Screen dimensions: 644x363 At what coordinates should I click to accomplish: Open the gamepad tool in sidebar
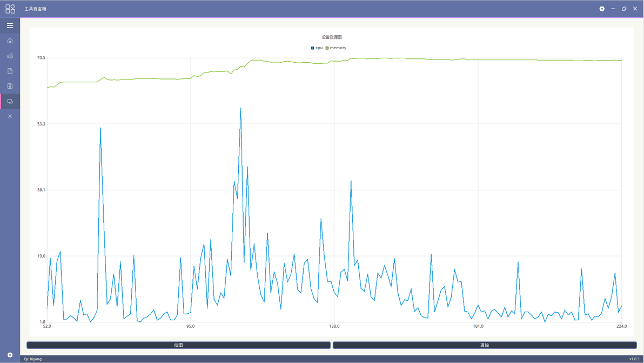point(10,56)
